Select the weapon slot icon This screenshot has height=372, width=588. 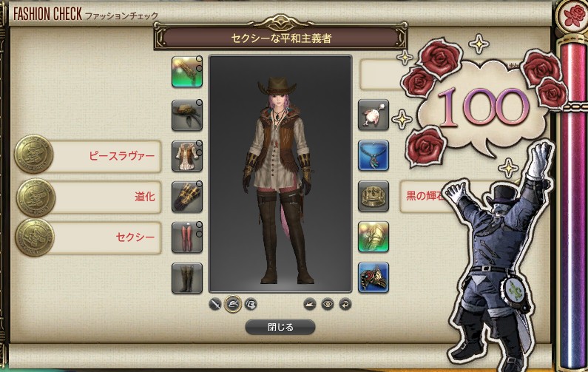click(186, 72)
